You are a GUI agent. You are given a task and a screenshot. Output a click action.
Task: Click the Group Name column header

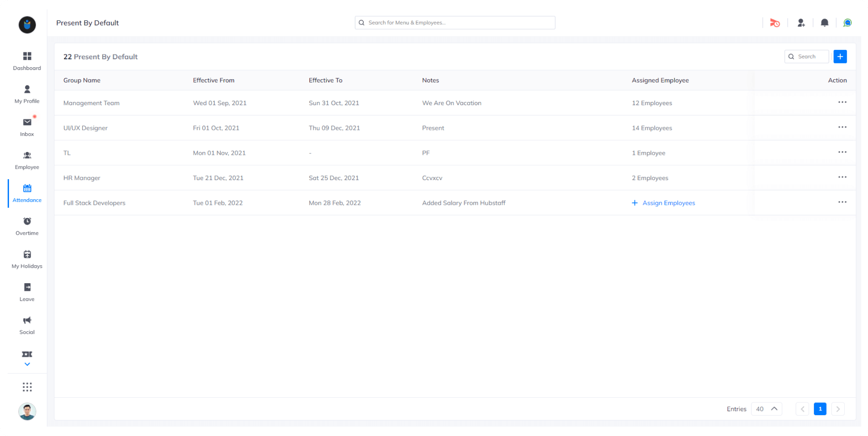pos(82,80)
